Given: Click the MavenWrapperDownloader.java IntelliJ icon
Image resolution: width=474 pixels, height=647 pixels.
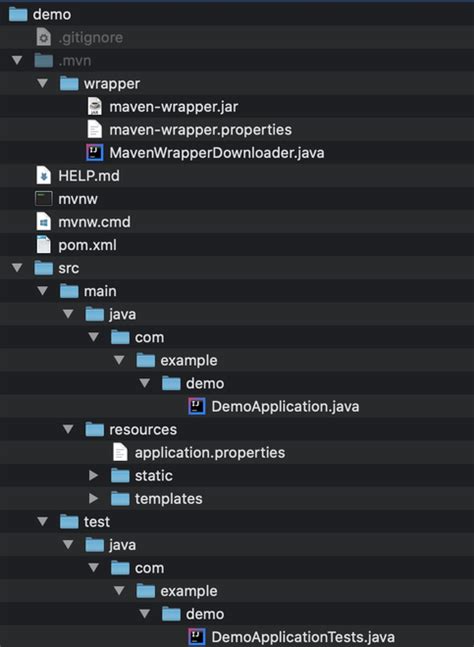Looking at the screenshot, I should pos(94,153).
